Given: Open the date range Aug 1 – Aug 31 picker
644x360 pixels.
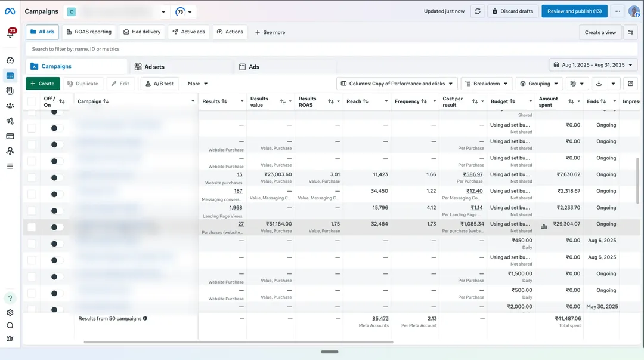Looking at the screenshot, I should point(593,65).
